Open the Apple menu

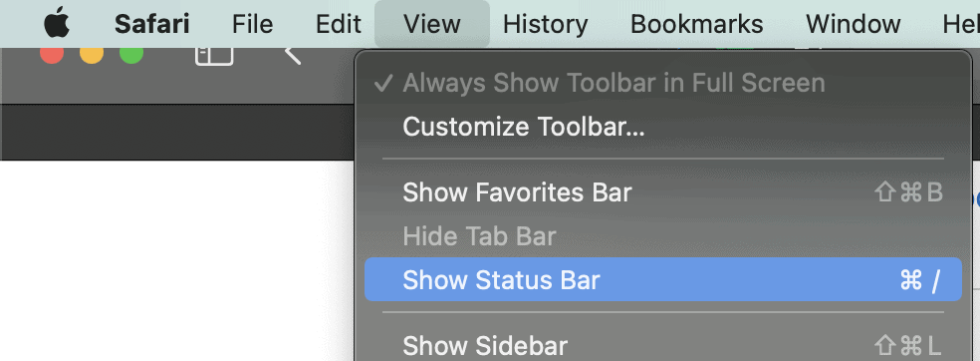click(x=57, y=24)
